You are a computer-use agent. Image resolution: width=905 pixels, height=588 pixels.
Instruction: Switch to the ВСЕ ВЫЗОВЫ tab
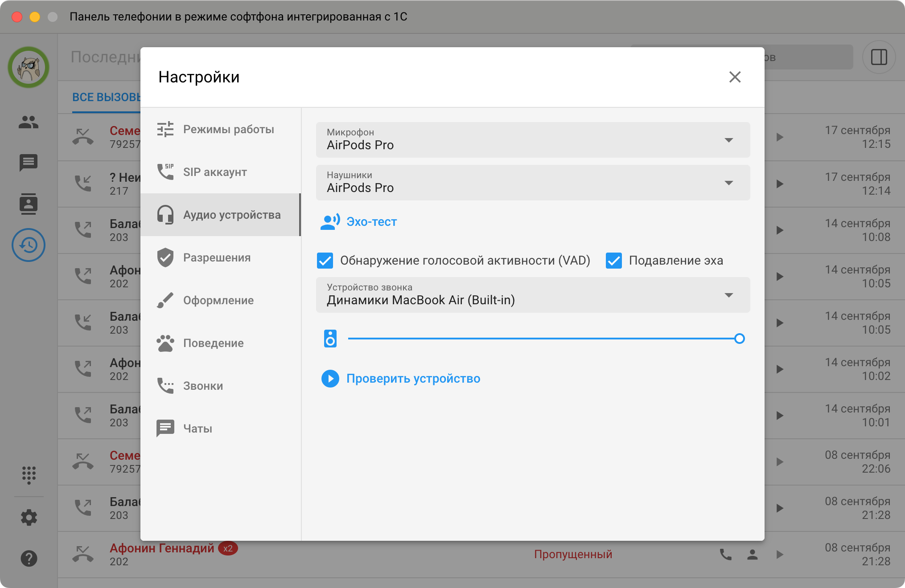click(x=106, y=97)
